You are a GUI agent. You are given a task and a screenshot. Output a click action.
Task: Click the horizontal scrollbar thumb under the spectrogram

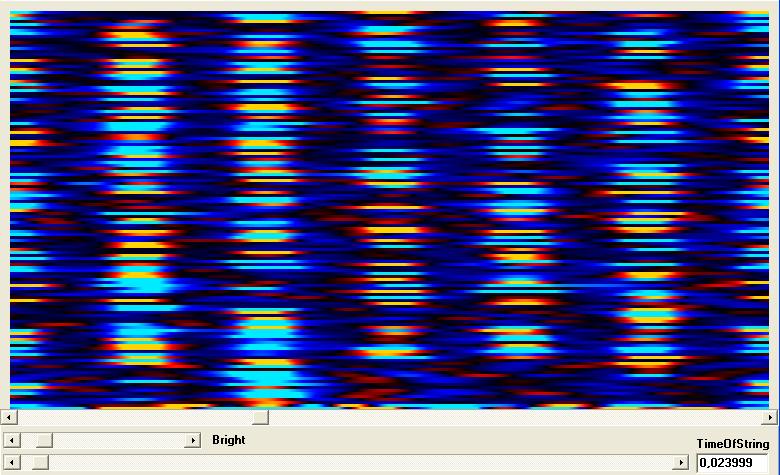click(260, 417)
